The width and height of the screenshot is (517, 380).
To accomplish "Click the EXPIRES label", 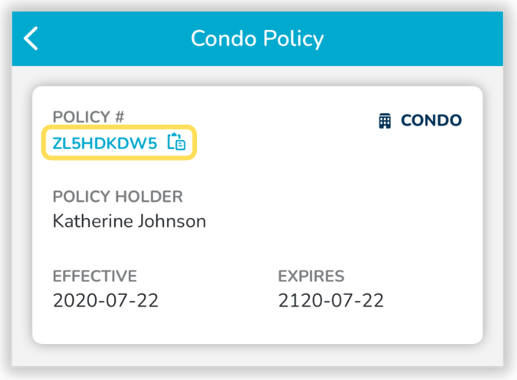I will [311, 276].
